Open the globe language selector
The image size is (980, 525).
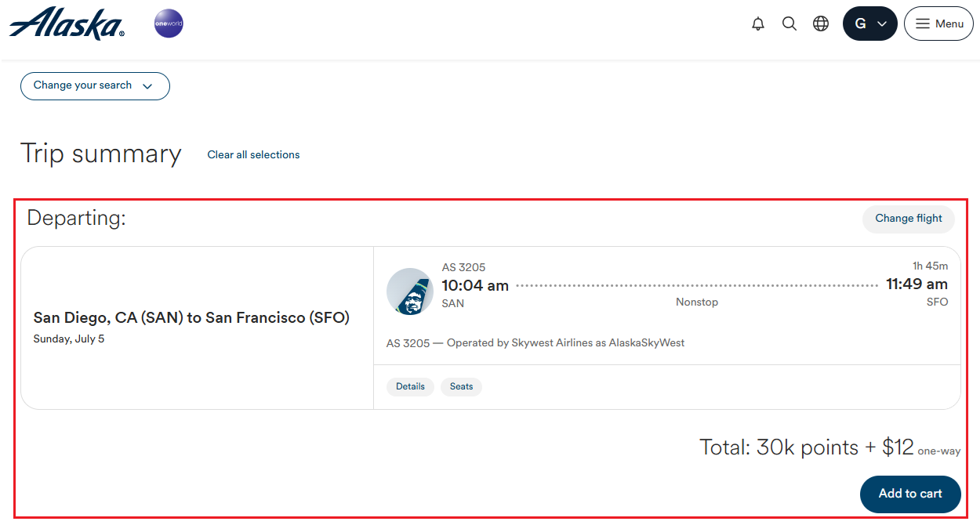coord(821,24)
